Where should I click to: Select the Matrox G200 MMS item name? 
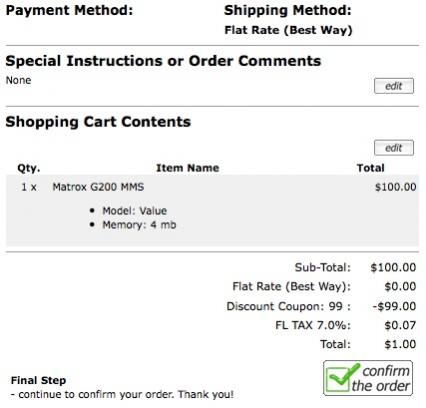(x=98, y=187)
